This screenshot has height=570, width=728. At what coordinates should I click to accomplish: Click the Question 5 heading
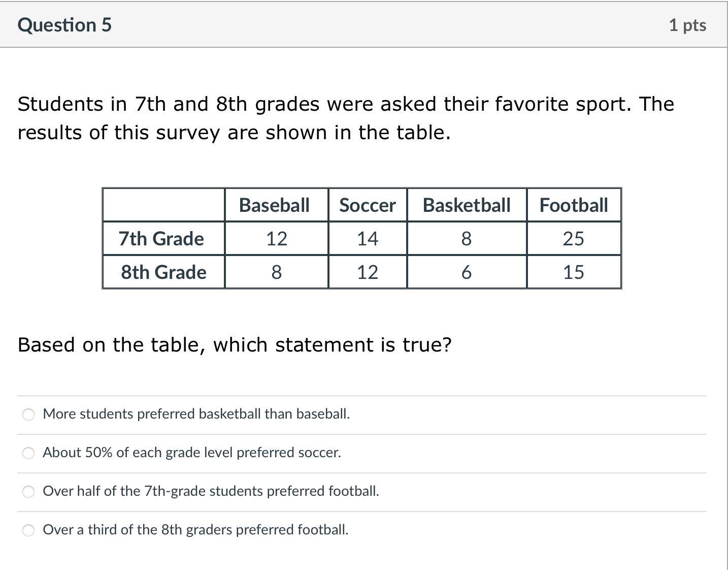pos(64,25)
